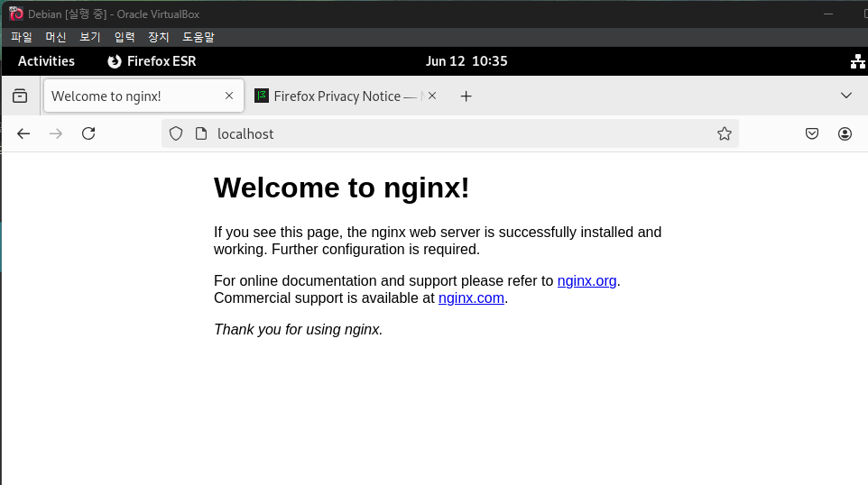
Task: Click the VirtualBox icon in title bar
Action: (x=16, y=14)
